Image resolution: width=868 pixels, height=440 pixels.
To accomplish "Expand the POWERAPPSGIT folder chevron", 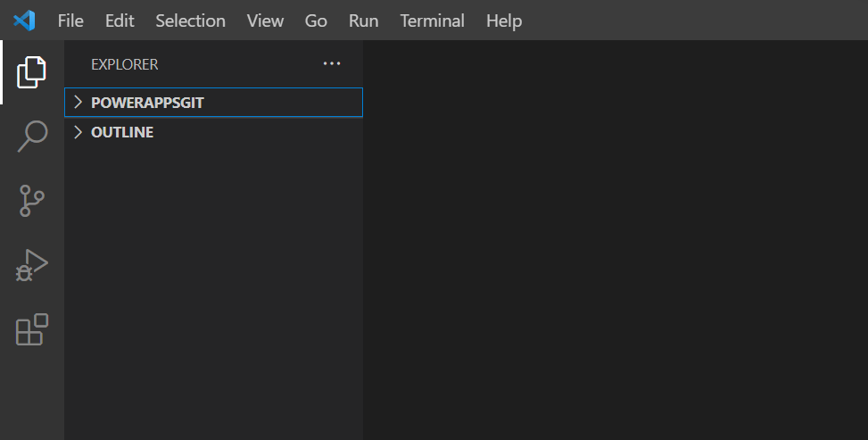I will pyautogui.click(x=79, y=103).
